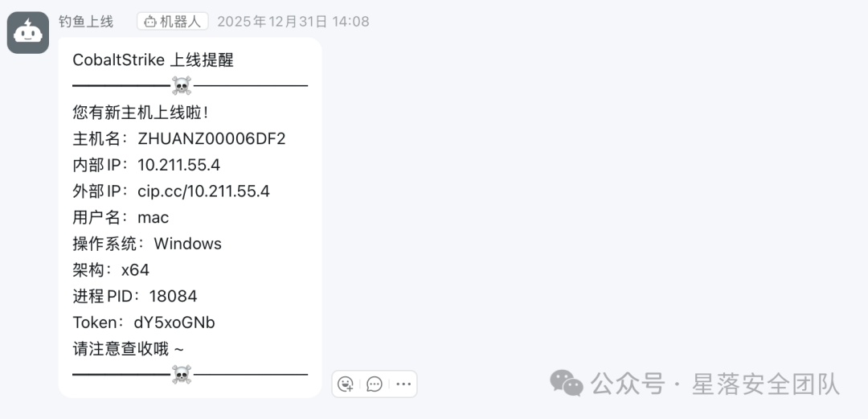
Task: Click the 星落安全团队 watermark text
Action: point(766,384)
